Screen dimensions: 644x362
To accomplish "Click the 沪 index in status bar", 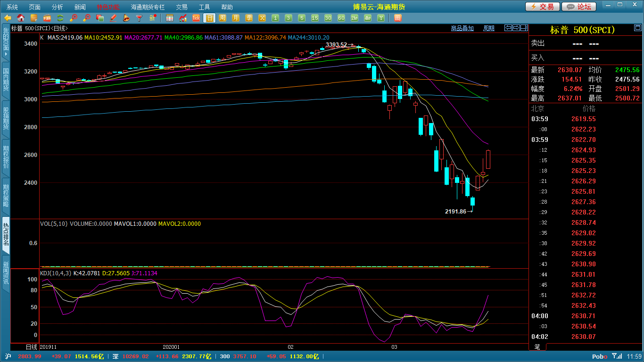I will point(8,357).
